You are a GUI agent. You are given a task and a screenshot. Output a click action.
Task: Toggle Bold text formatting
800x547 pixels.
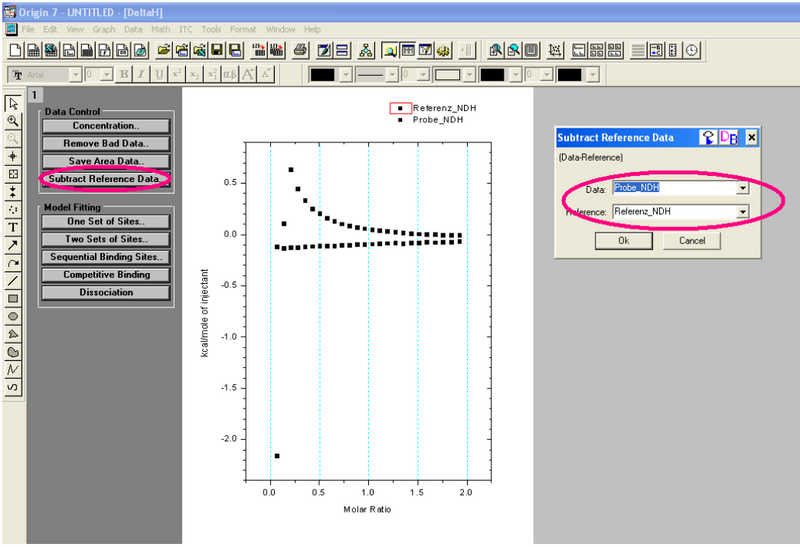[123, 74]
